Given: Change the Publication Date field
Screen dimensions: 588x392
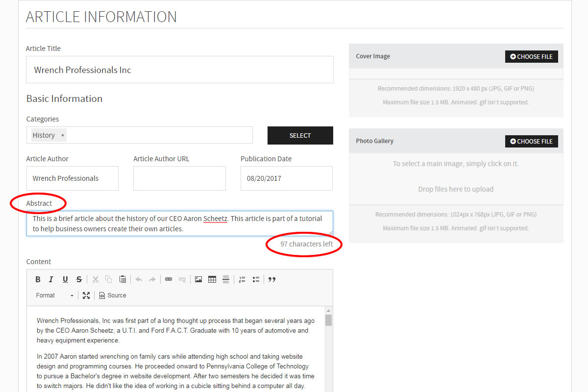Looking at the screenshot, I should click(x=287, y=178).
